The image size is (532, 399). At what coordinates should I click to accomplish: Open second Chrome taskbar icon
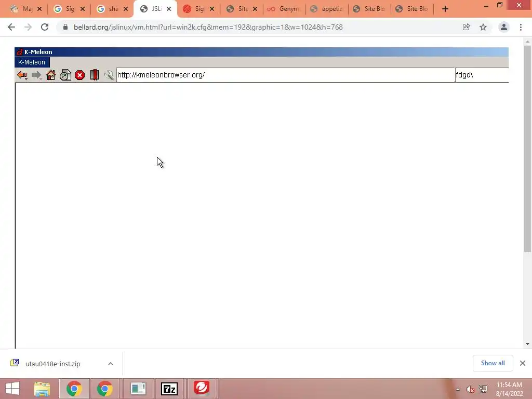pos(105,389)
